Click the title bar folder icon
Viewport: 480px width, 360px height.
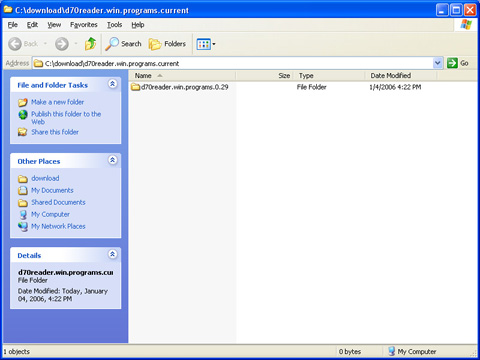[x=8, y=10]
